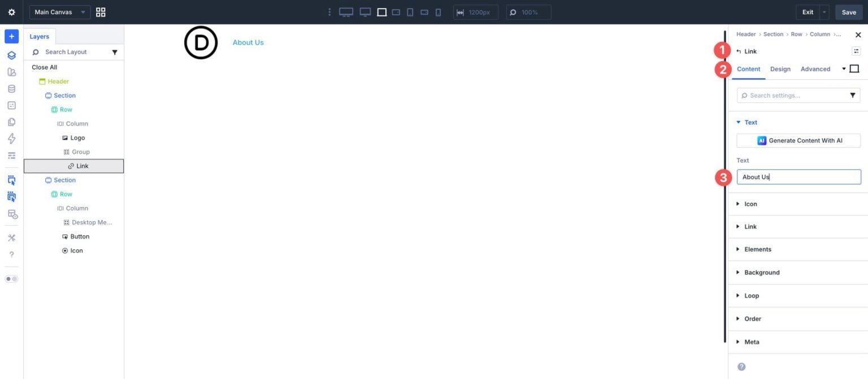Open the dropdown arrow beside Exit
Screen dimensions: 868x379
824,12
